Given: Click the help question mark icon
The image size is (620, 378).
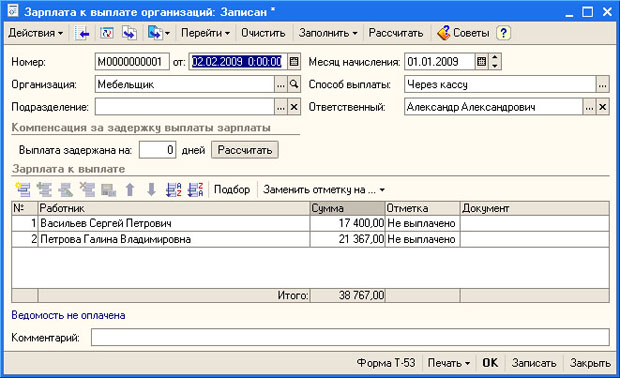Looking at the screenshot, I should coord(503,33).
